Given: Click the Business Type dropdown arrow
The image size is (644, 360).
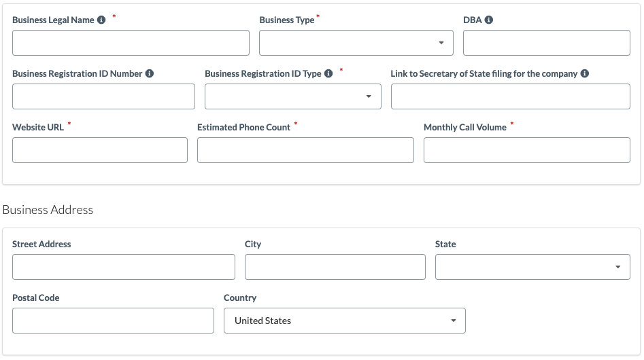Looking at the screenshot, I should click(441, 43).
